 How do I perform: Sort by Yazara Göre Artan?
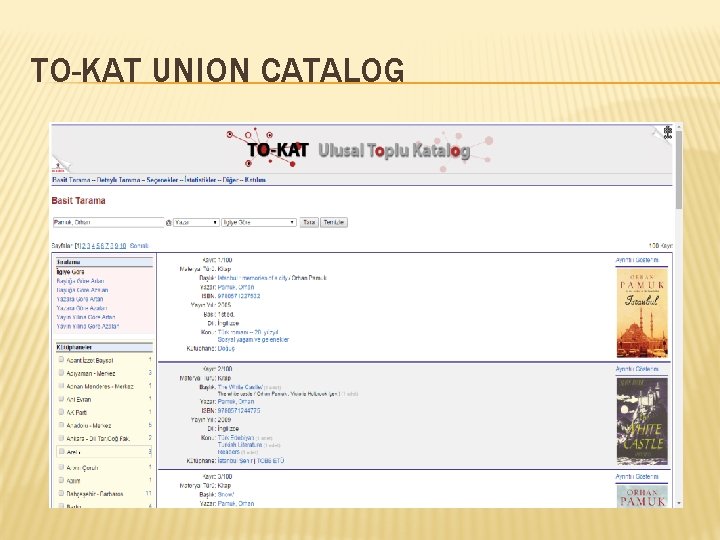(80, 299)
